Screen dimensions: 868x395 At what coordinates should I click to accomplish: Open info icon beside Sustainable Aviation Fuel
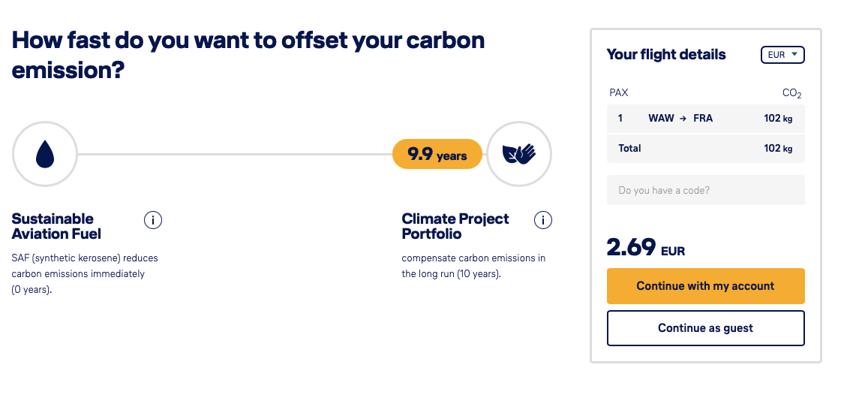pos(153,220)
